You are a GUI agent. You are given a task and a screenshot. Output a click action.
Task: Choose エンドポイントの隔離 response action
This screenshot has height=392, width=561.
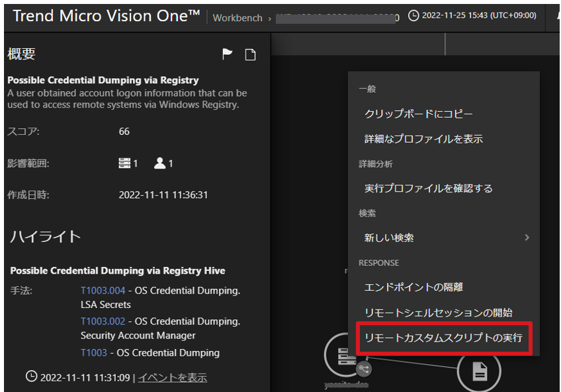(x=413, y=288)
